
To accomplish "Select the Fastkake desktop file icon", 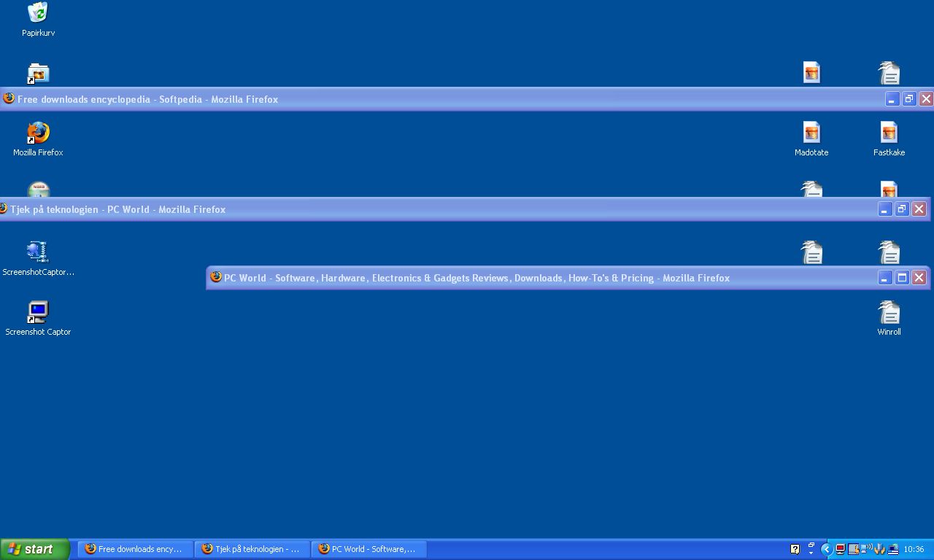I will tap(889, 139).
